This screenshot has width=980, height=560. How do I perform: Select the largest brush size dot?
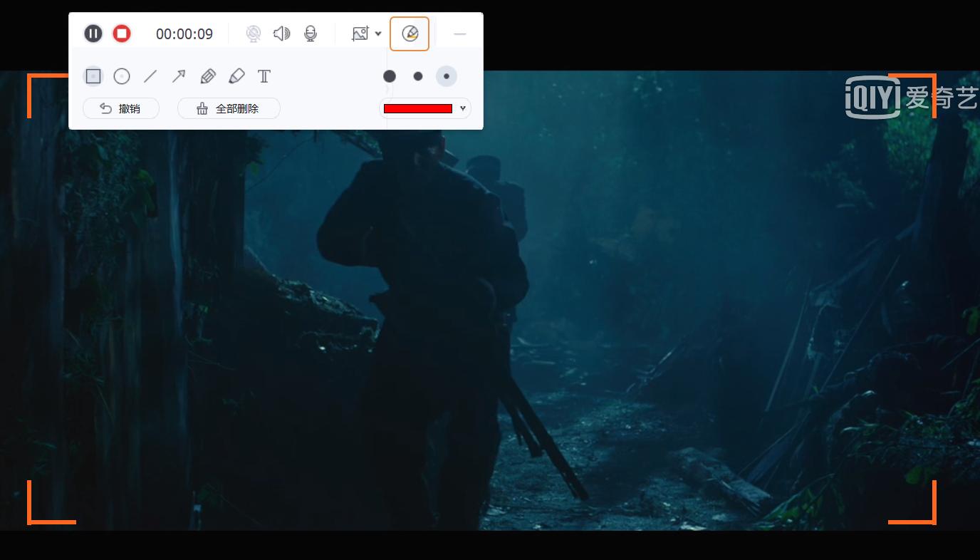coord(390,76)
